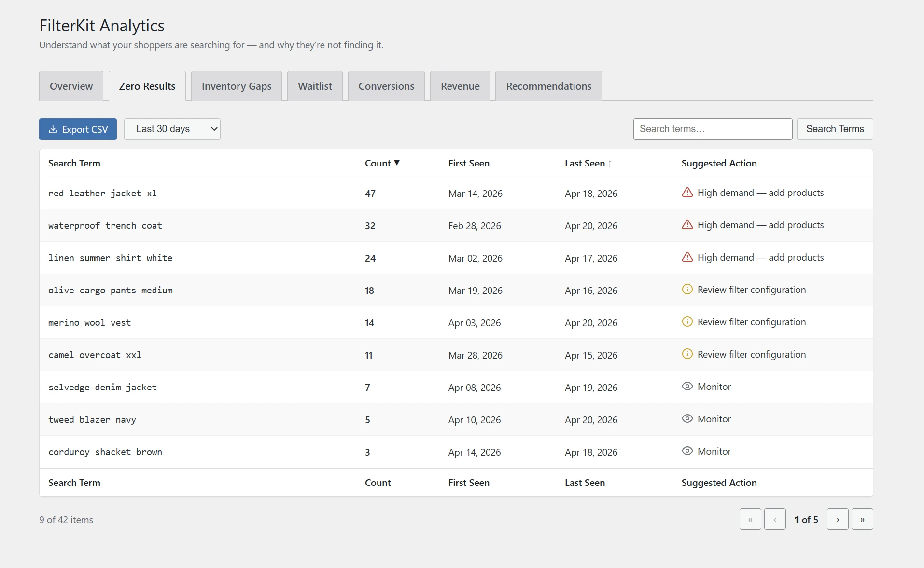Click warning icon in red leather jacket row
Screen dimensions: 924x568
pyautogui.click(x=687, y=193)
